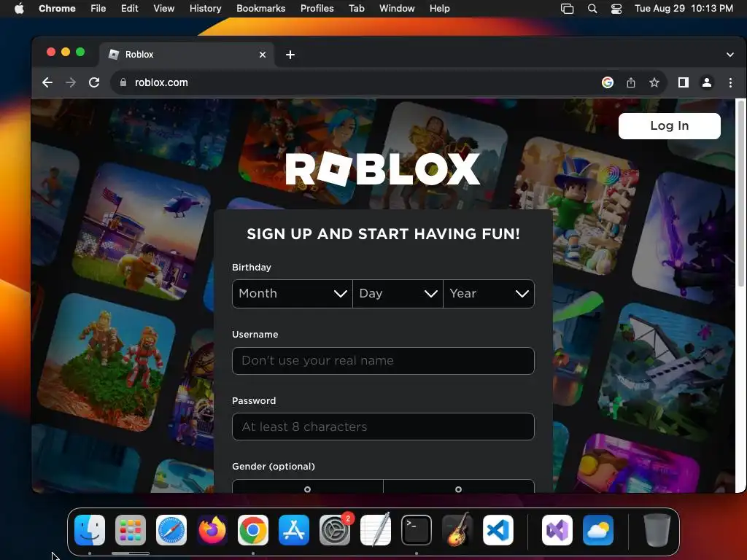
Task: Open the View menu
Action: point(164,9)
